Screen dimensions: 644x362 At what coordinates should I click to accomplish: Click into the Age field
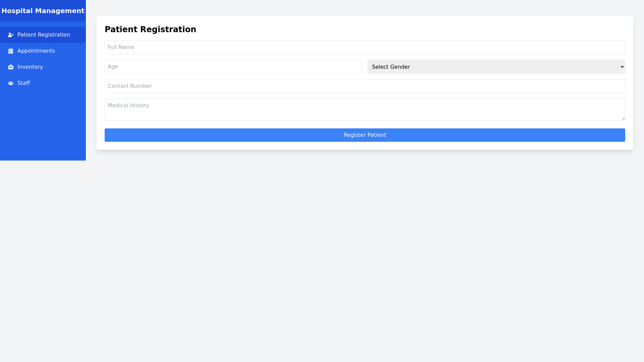(x=233, y=67)
